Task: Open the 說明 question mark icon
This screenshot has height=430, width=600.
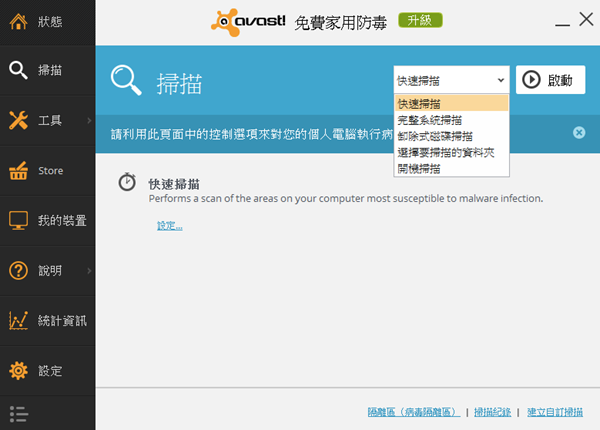Action: tap(18, 270)
